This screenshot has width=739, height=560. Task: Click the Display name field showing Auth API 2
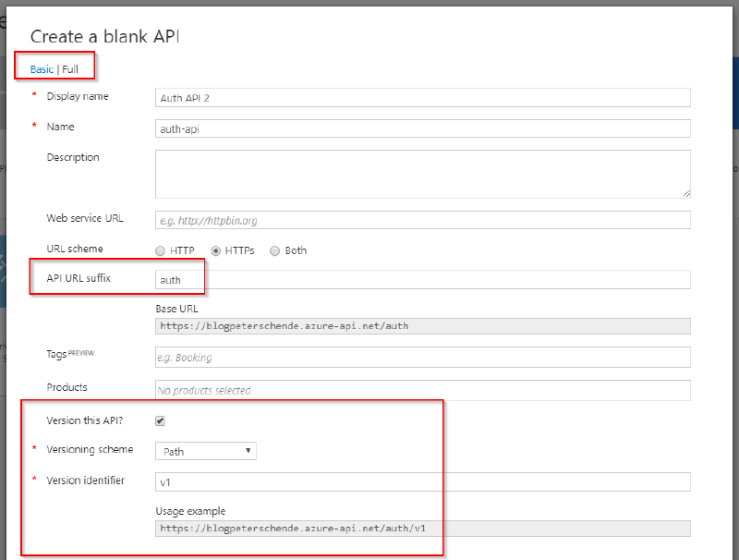(416, 97)
